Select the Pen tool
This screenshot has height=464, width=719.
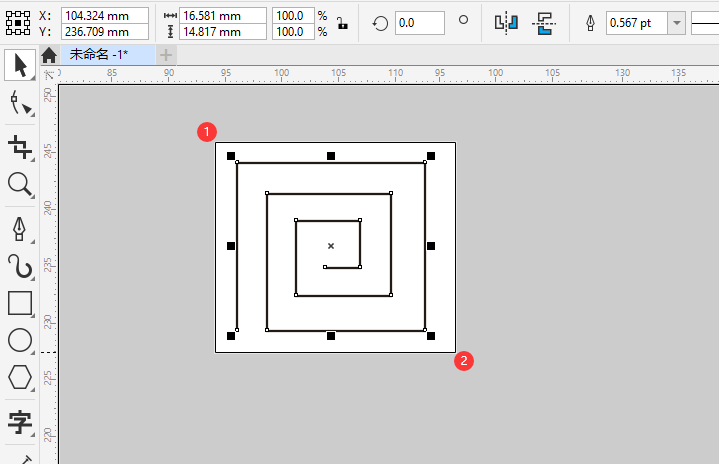19,228
